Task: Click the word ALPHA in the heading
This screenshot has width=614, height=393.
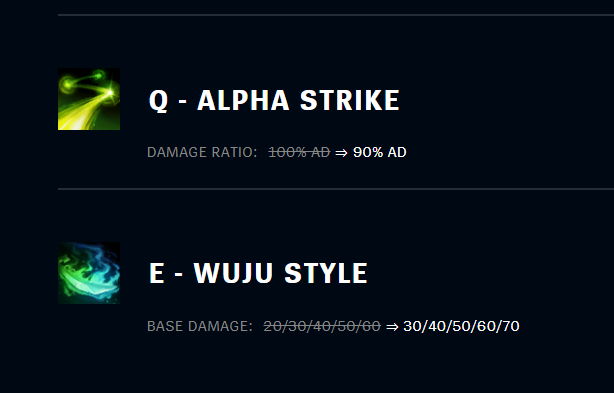Action: 243,101
